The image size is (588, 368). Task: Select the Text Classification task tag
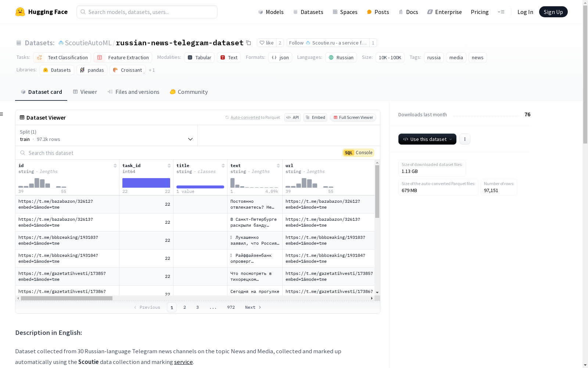[62, 57]
